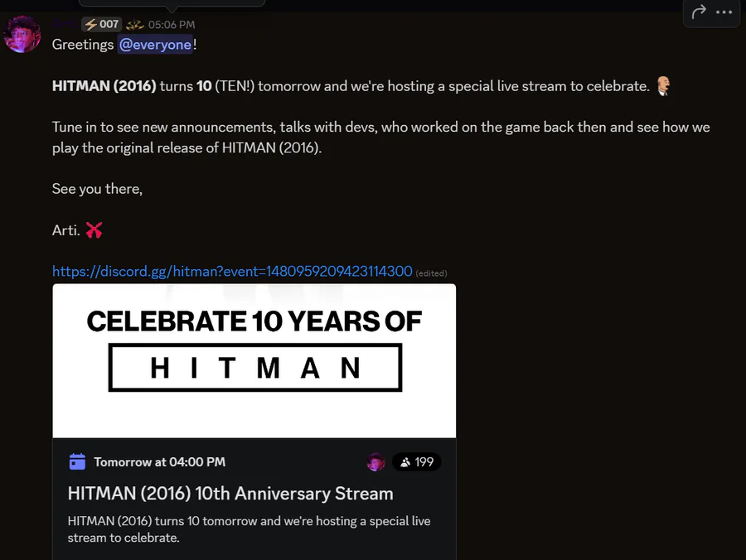Viewport: 746px width, 560px height.
Task: Open the discord.gg/hitman event link
Action: pyautogui.click(x=232, y=271)
